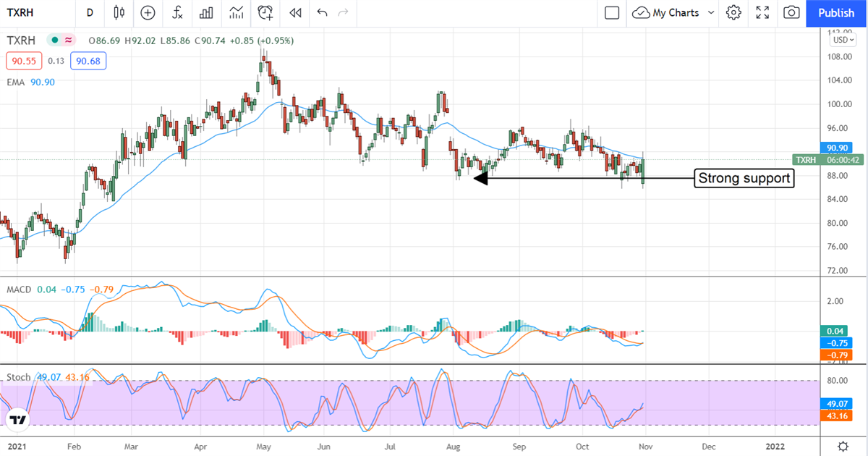The image size is (868, 456).
Task: Click the TradingView logo on the chart
Action: [19, 420]
